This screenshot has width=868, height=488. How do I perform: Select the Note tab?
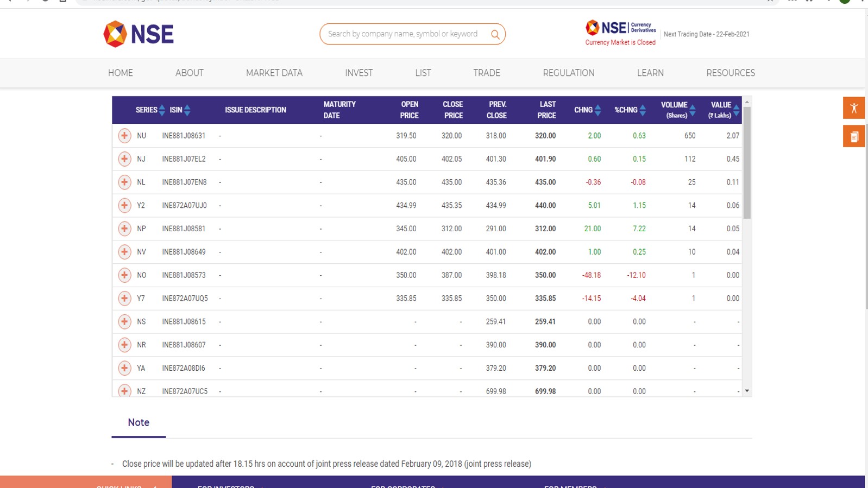point(139,423)
